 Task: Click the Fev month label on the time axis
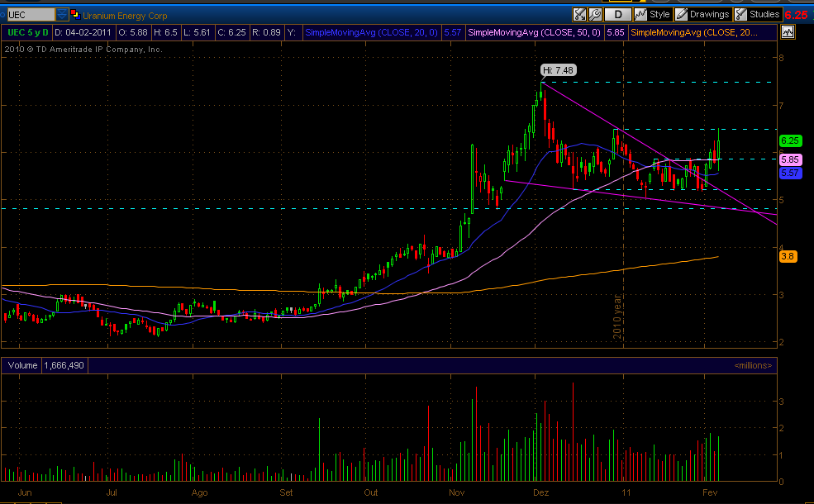pyautogui.click(x=710, y=492)
